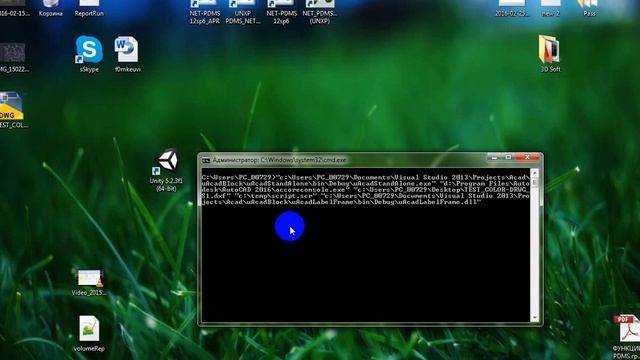This screenshot has width=640, height=360.
Task: Select the new 2 desktop file
Action: click(x=550, y=8)
